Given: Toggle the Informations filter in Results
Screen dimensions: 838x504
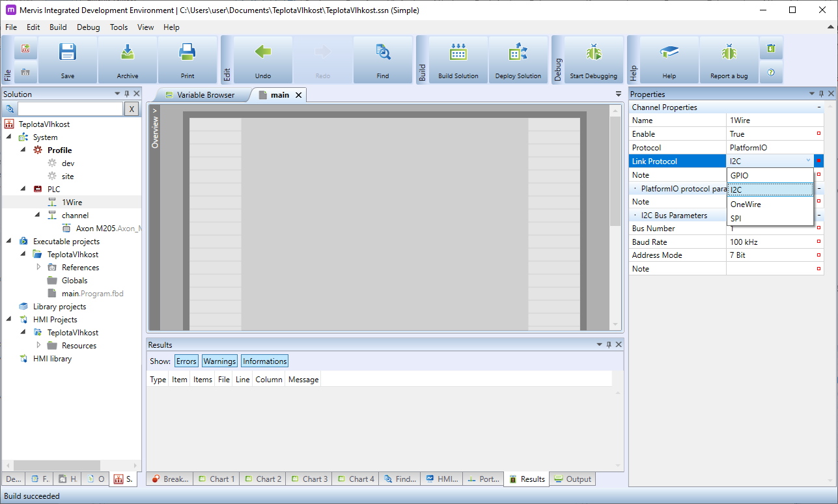Looking at the screenshot, I should coord(264,361).
